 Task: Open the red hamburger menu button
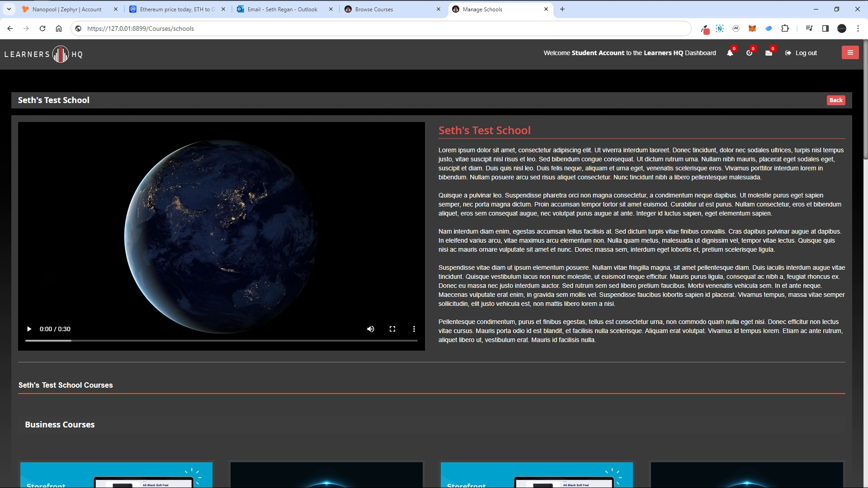click(x=850, y=52)
